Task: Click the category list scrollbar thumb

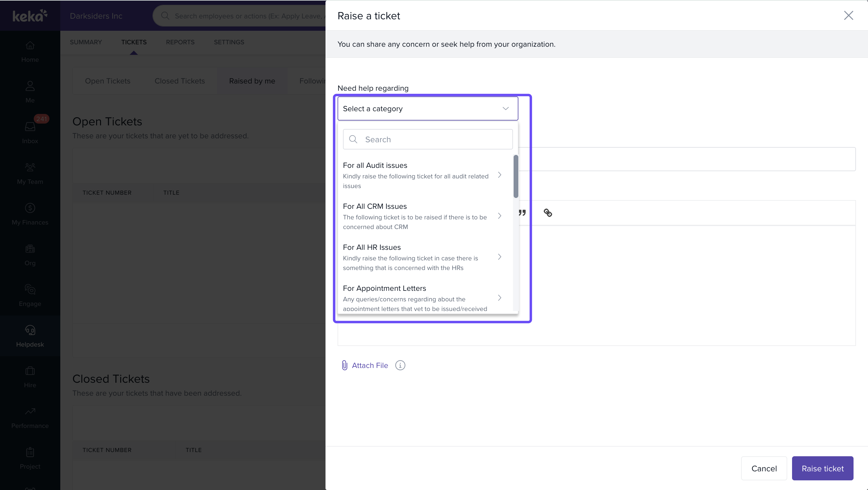Action: click(x=516, y=176)
